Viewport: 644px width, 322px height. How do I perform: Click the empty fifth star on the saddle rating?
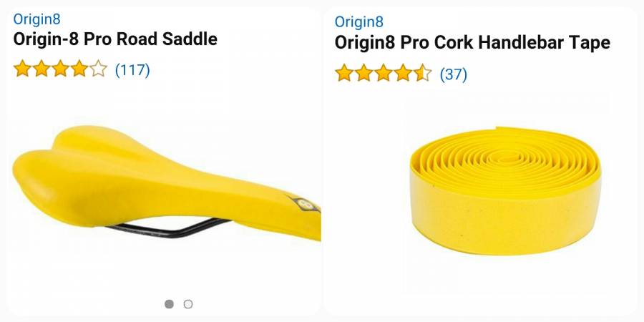point(98,69)
